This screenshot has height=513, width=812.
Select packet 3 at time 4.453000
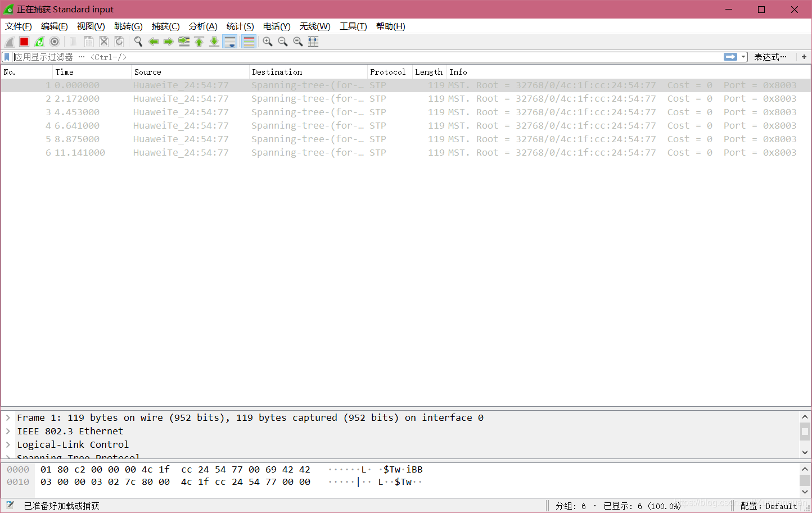click(405, 112)
